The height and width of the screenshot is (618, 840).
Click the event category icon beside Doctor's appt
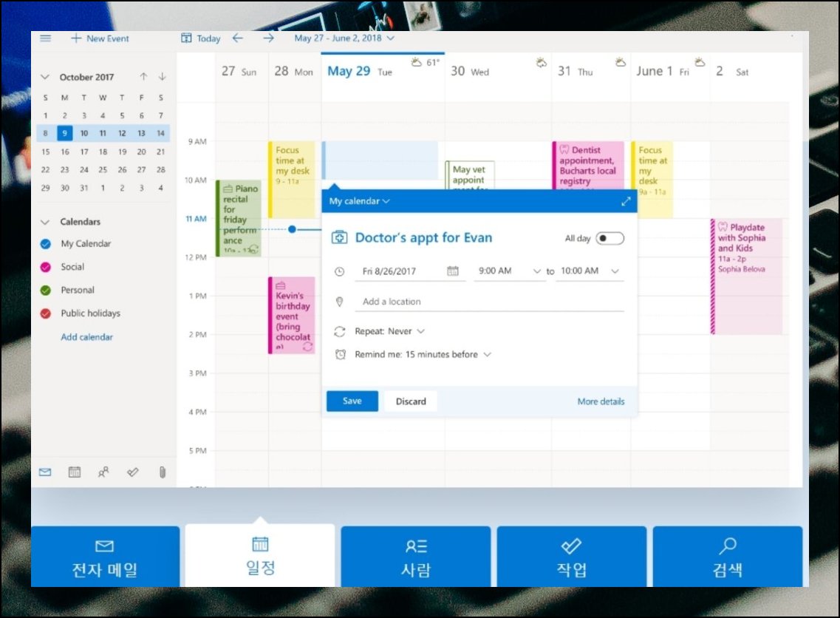[339, 237]
